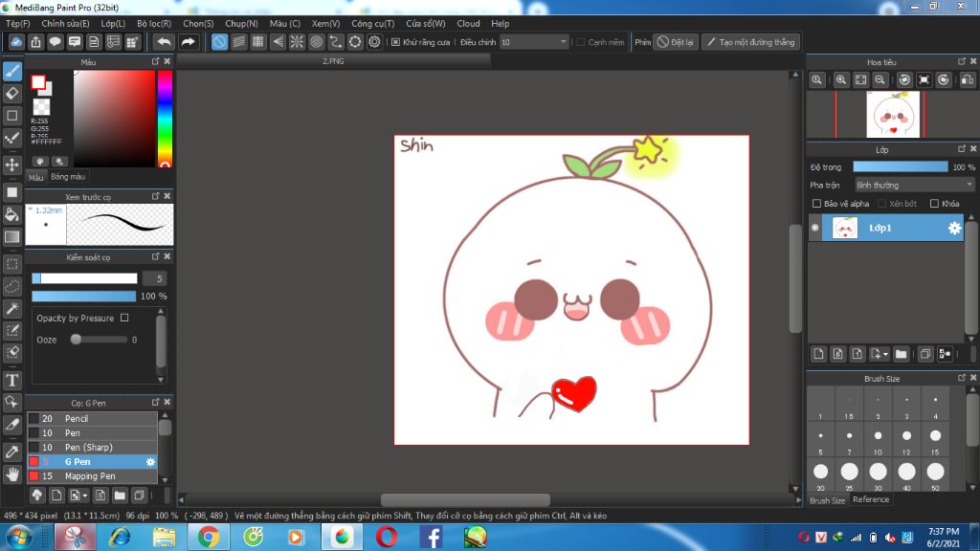Expand the add layer dropdown arrow
The height and width of the screenshot is (551, 980).
pos(885,354)
